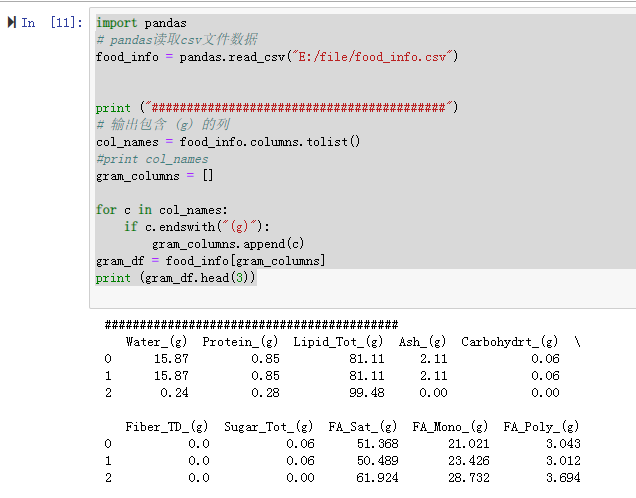Click the 'if c.endswith("(g)"):' line
The width and height of the screenshot is (636, 498).
click(197, 227)
